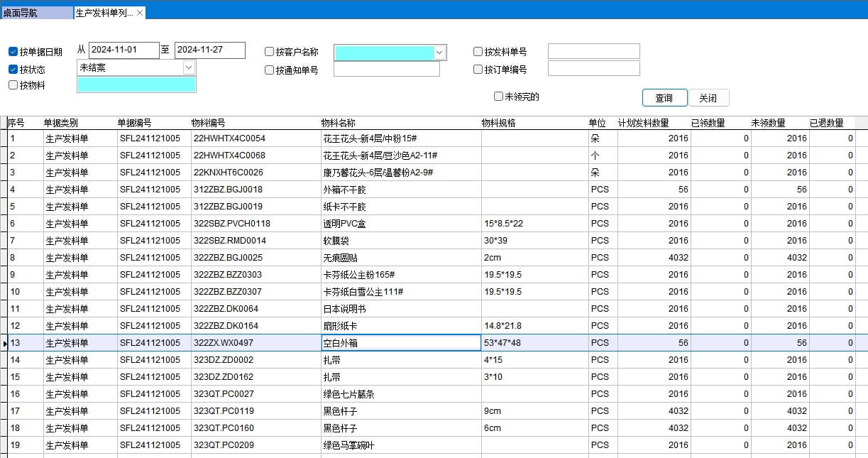Check the 按客户名称 filter option
Screen dimensions: 868x458
click(x=270, y=52)
